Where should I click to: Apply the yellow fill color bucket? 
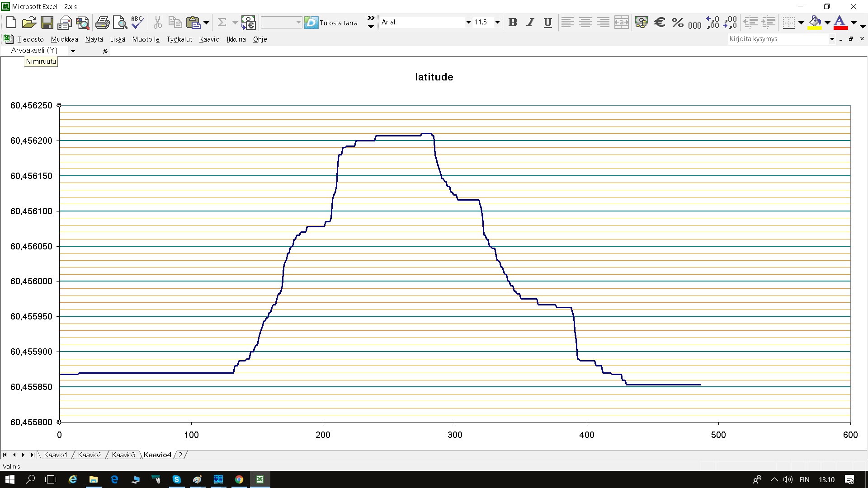coord(815,22)
